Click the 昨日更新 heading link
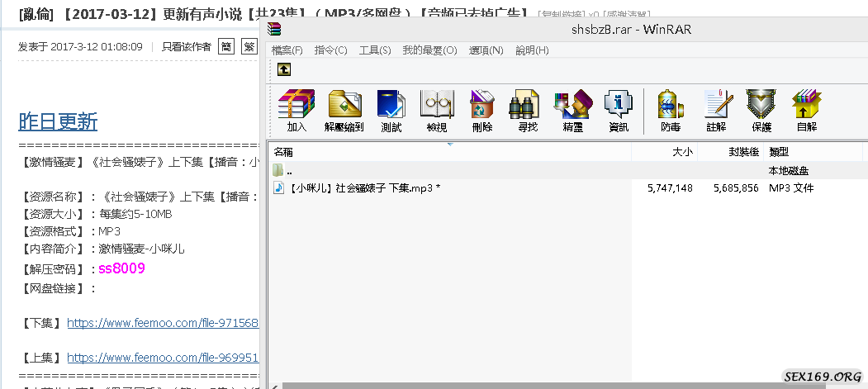 (58, 122)
